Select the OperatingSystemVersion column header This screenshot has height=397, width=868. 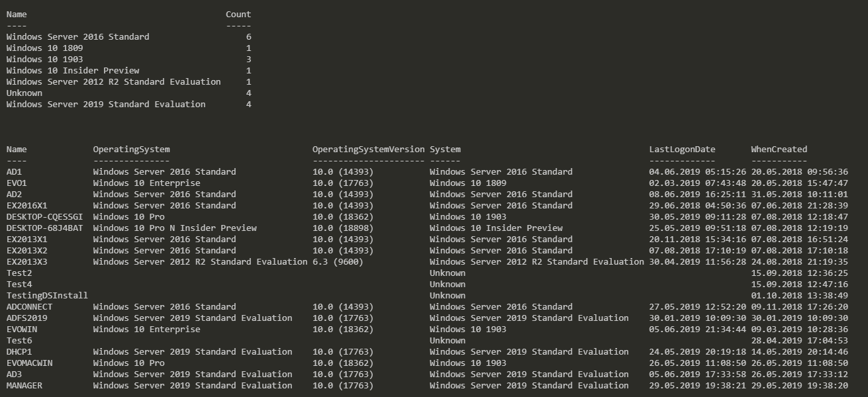coord(368,150)
